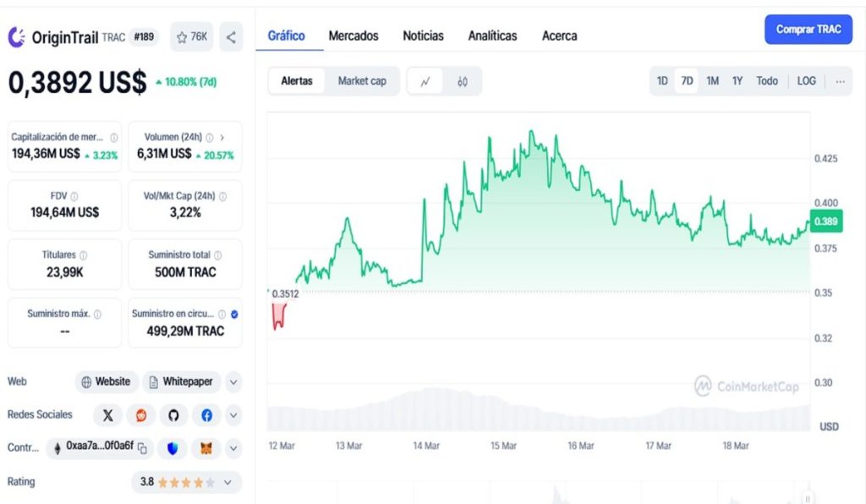The width and height of the screenshot is (866, 504).
Task: Open the Reddit social link
Action: point(141,415)
